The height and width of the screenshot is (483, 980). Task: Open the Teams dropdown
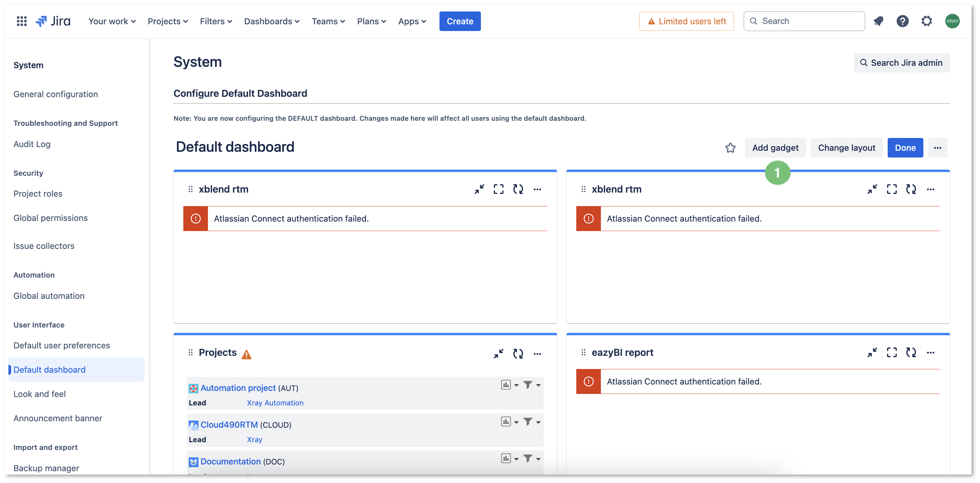328,21
